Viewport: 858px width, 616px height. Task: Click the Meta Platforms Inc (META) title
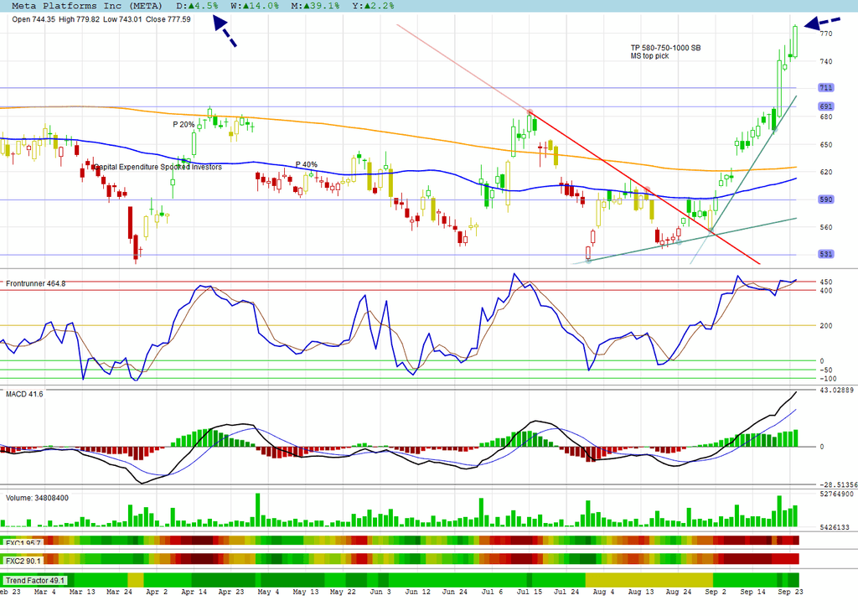(87, 6)
